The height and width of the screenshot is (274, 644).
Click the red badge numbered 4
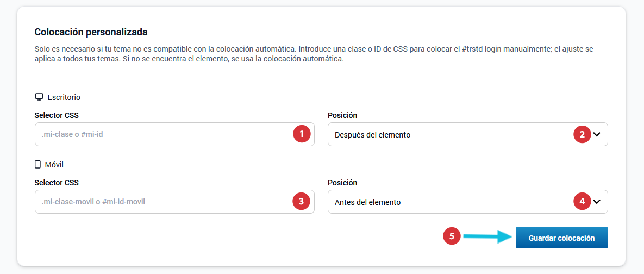[582, 201]
